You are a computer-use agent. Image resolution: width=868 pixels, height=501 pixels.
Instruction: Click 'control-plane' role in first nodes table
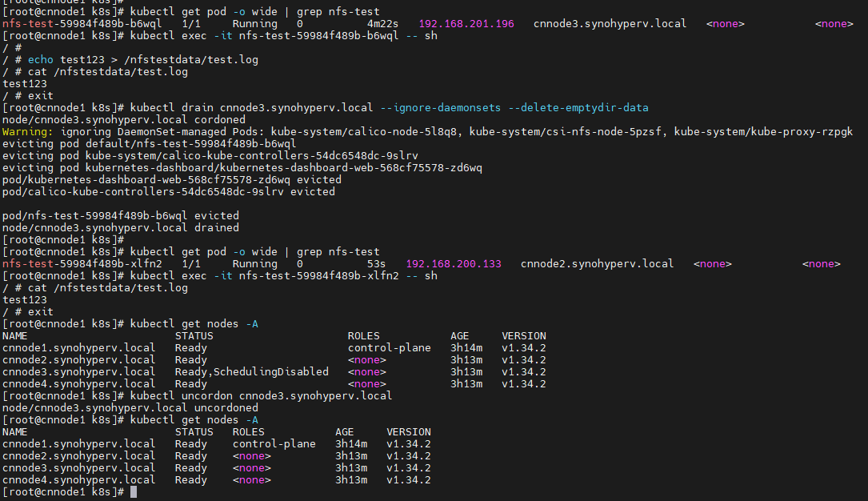click(x=389, y=348)
